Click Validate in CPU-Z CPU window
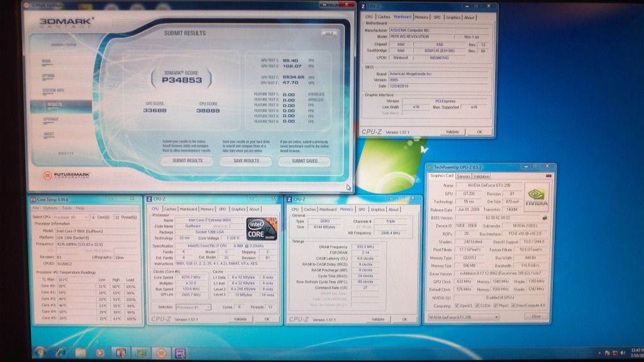644x362 pixels. (x=240, y=319)
